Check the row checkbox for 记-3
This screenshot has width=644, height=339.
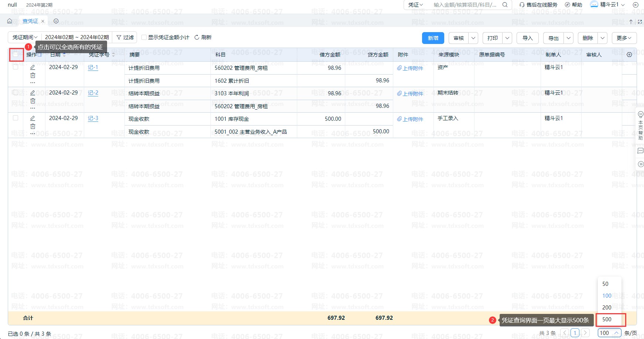point(16,118)
